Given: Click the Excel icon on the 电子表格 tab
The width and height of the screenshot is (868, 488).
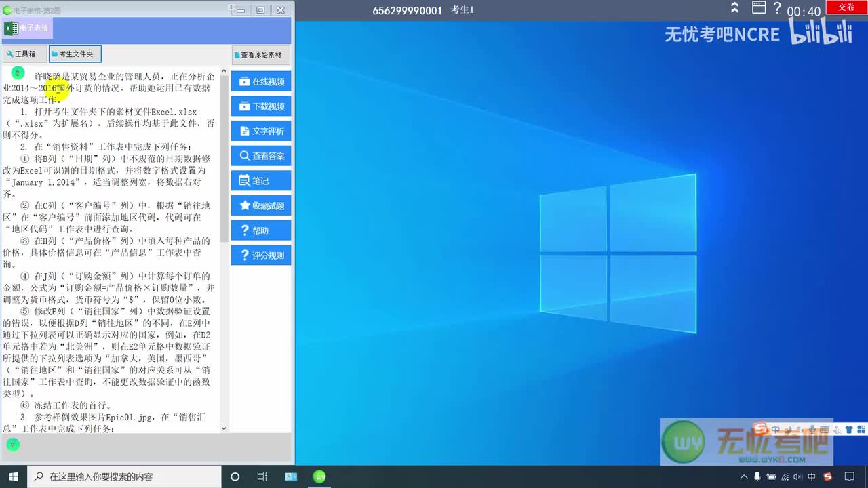Looking at the screenshot, I should (x=11, y=28).
